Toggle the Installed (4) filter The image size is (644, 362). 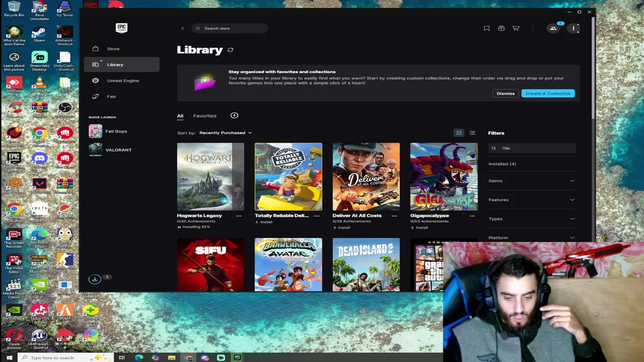[x=502, y=164]
